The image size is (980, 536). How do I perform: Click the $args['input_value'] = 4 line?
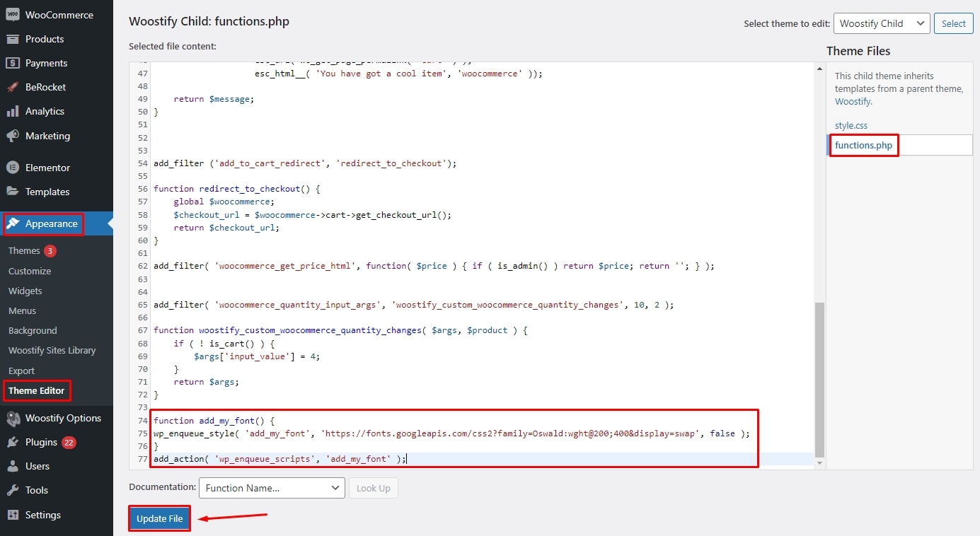[x=257, y=356]
